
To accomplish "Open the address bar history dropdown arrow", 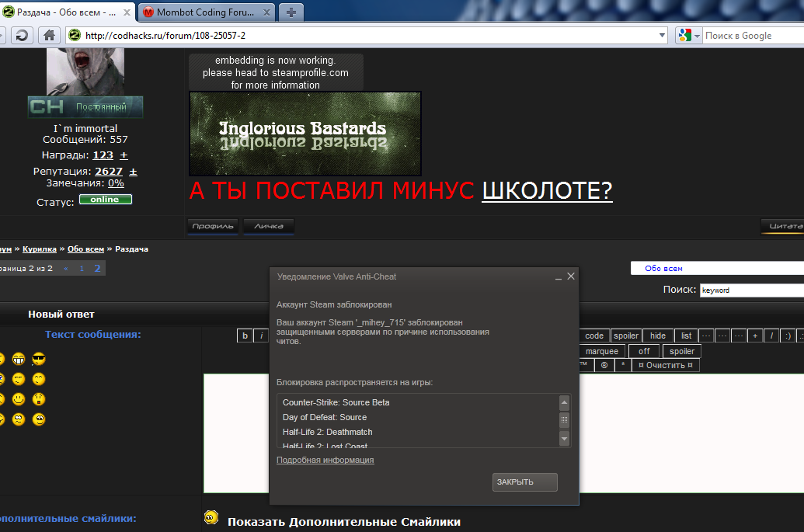I will click(662, 36).
